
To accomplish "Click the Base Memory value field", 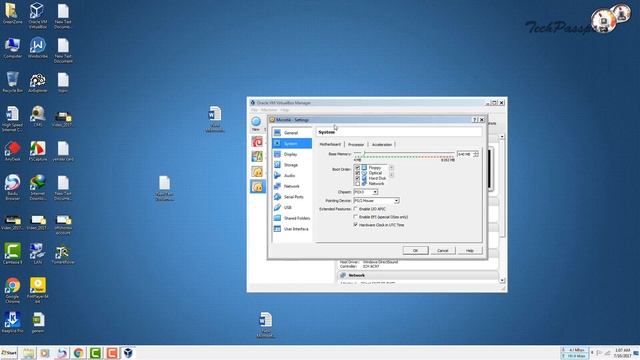I will tap(465, 154).
